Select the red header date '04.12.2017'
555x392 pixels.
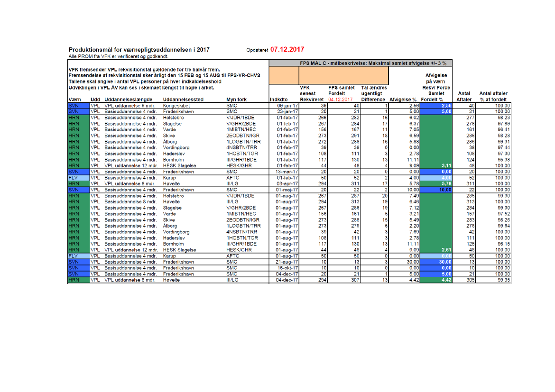(340, 100)
